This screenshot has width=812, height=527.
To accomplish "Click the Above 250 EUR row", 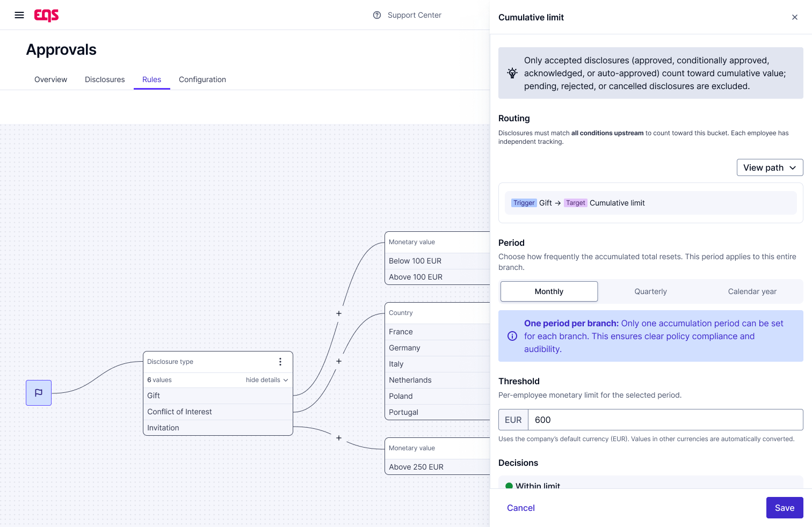I will tap(438, 467).
